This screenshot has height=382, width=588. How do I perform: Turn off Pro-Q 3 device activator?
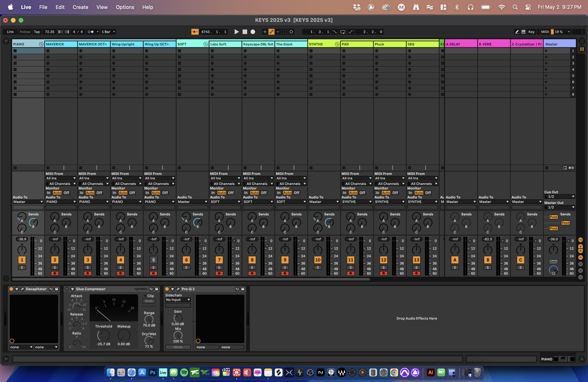(167, 289)
